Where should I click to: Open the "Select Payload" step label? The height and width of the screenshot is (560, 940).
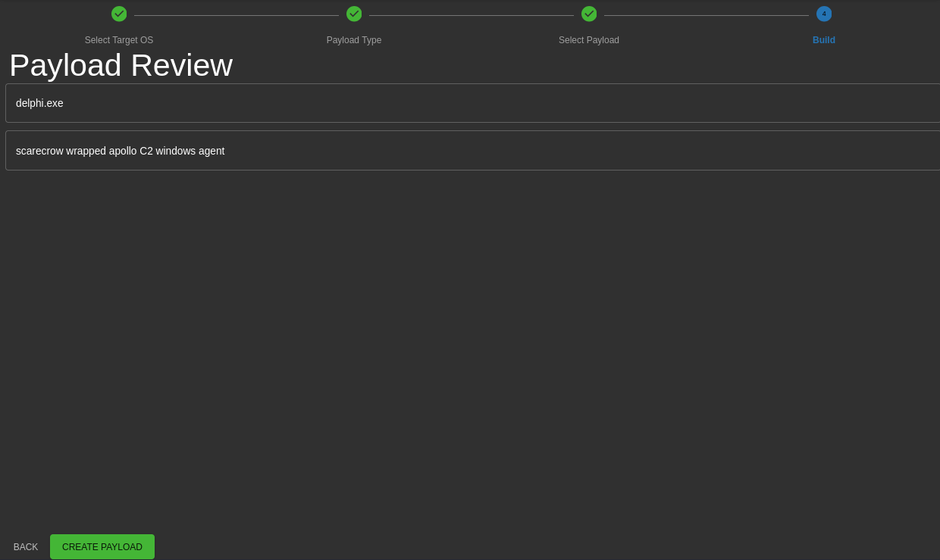(589, 40)
